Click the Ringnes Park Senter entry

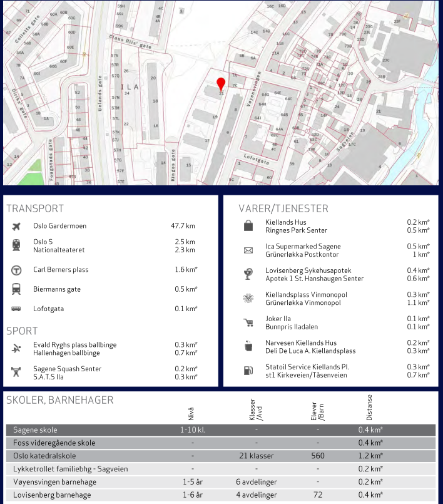pos(296,230)
